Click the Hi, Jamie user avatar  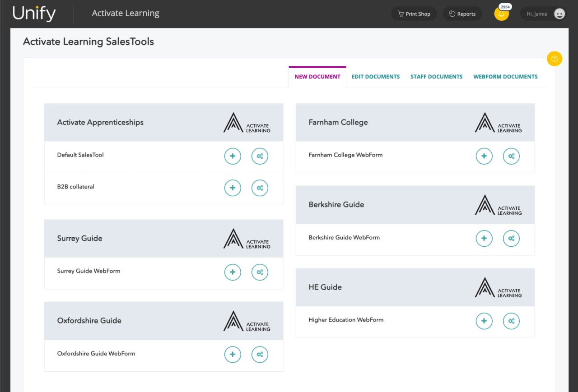[544, 14]
